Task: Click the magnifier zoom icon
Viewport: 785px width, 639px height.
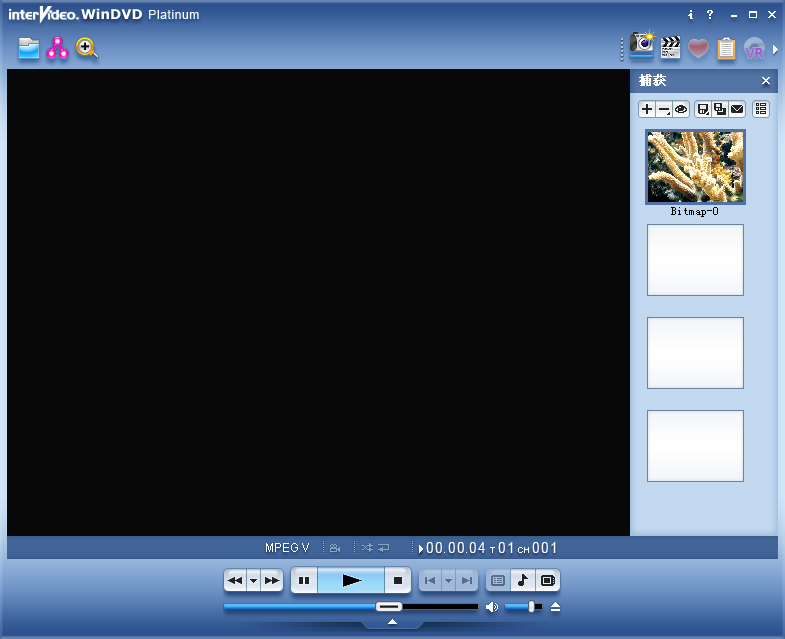Action: click(x=87, y=48)
